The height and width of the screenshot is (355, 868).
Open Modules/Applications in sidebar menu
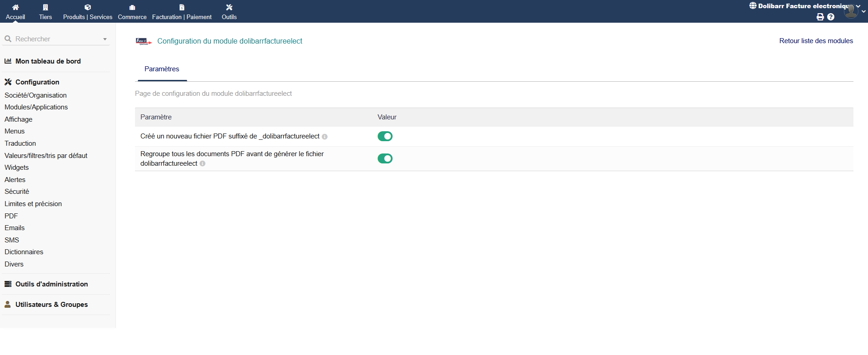click(x=36, y=107)
